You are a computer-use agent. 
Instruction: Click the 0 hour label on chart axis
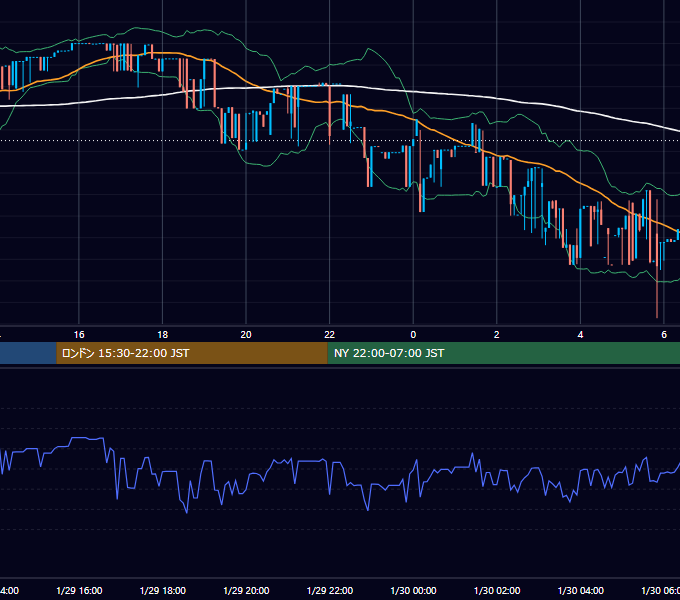click(413, 335)
